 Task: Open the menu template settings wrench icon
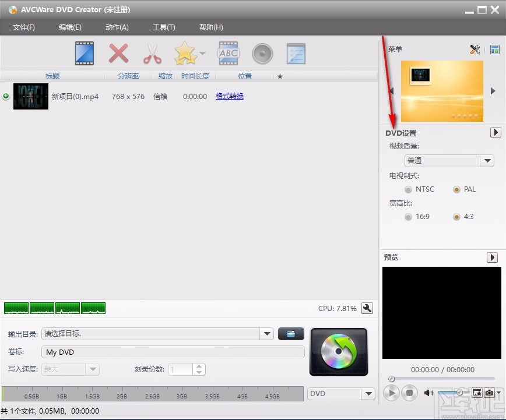pos(475,50)
